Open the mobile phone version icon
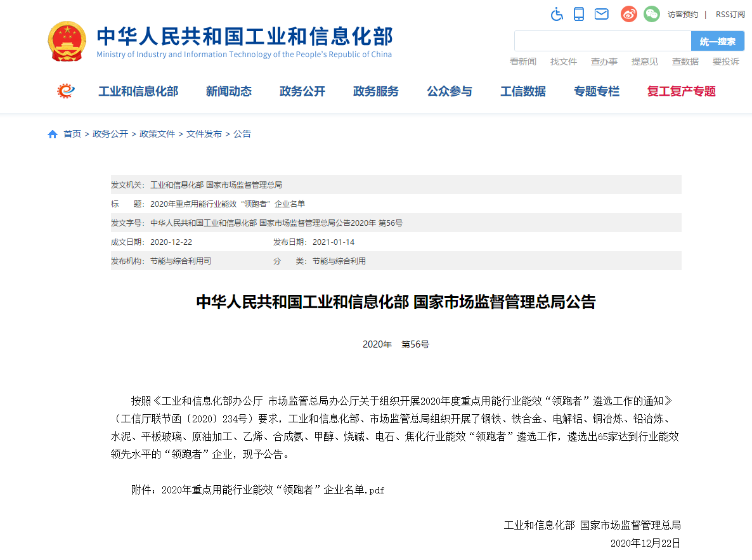The height and width of the screenshot is (560, 752). (x=579, y=15)
